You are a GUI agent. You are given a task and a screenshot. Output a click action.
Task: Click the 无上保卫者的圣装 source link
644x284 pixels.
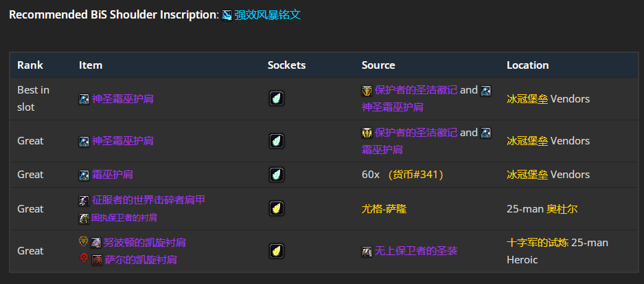pos(415,251)
